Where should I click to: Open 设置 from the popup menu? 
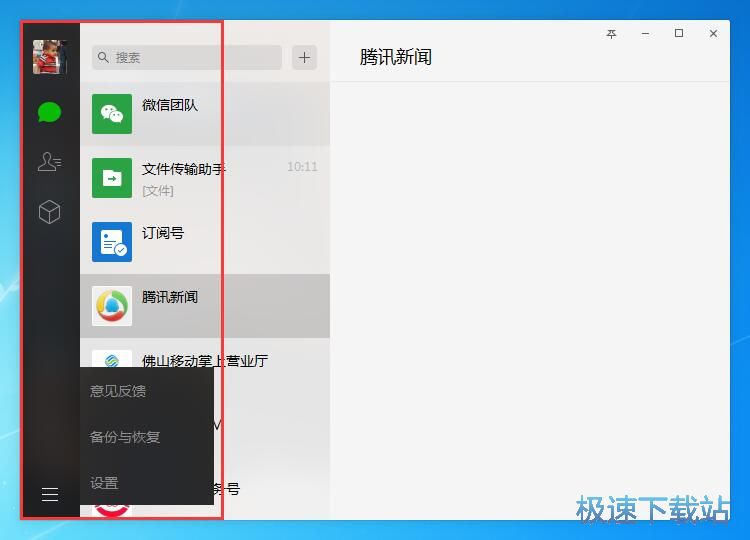[x=146, y=483]
